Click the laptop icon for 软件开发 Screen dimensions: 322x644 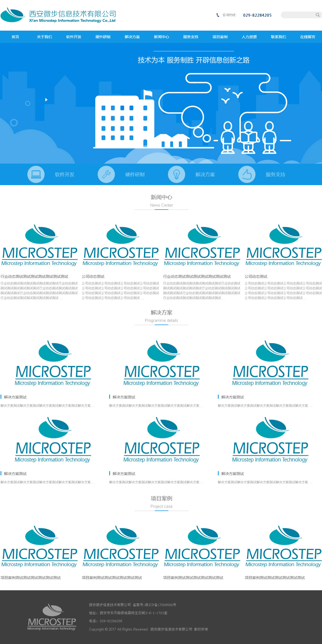tap(36, 174)
